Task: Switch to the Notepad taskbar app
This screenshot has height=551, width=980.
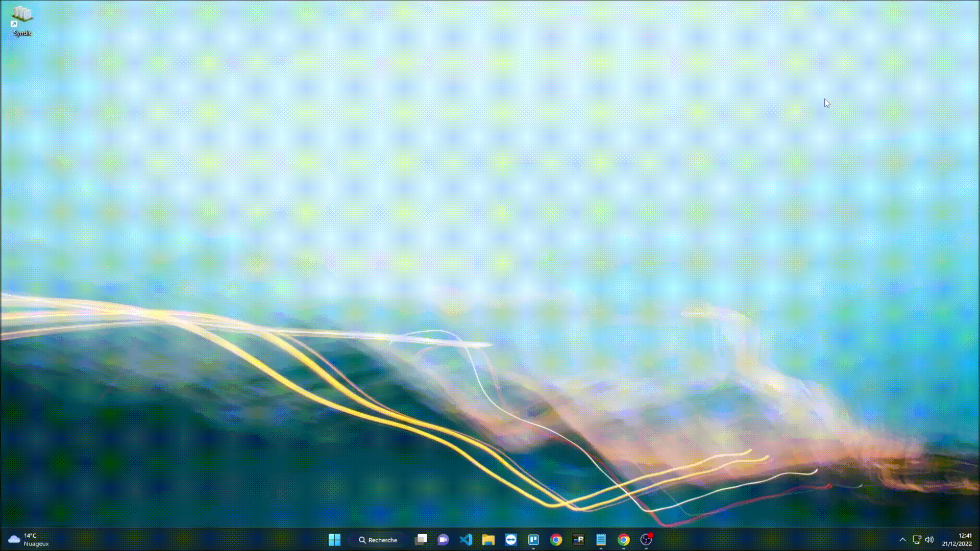Action: 601,540
